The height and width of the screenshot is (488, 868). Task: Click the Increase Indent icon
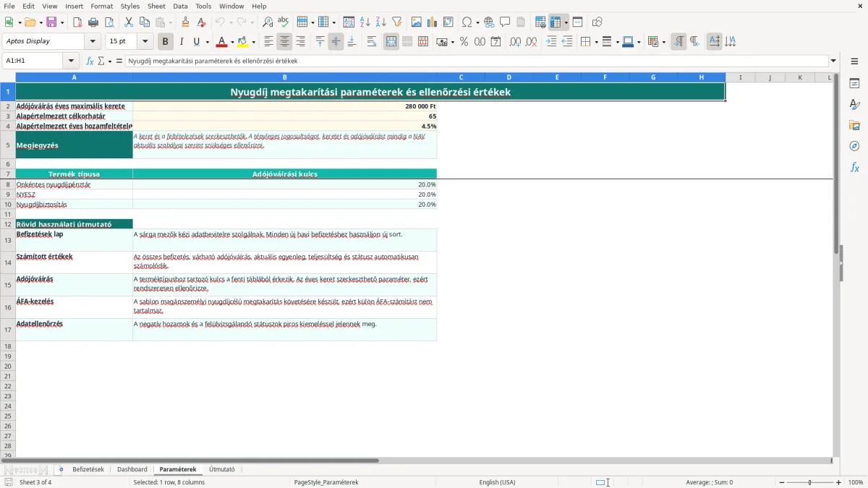551,41
